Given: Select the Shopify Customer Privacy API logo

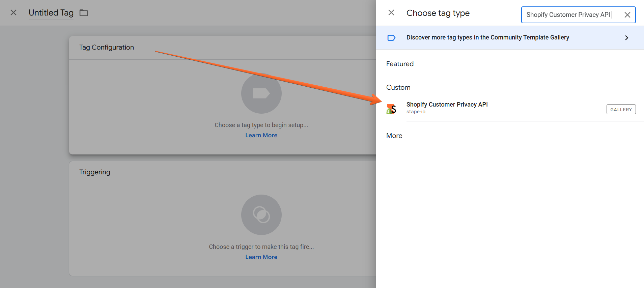Looking at the screenshot, I should point(391,109).
